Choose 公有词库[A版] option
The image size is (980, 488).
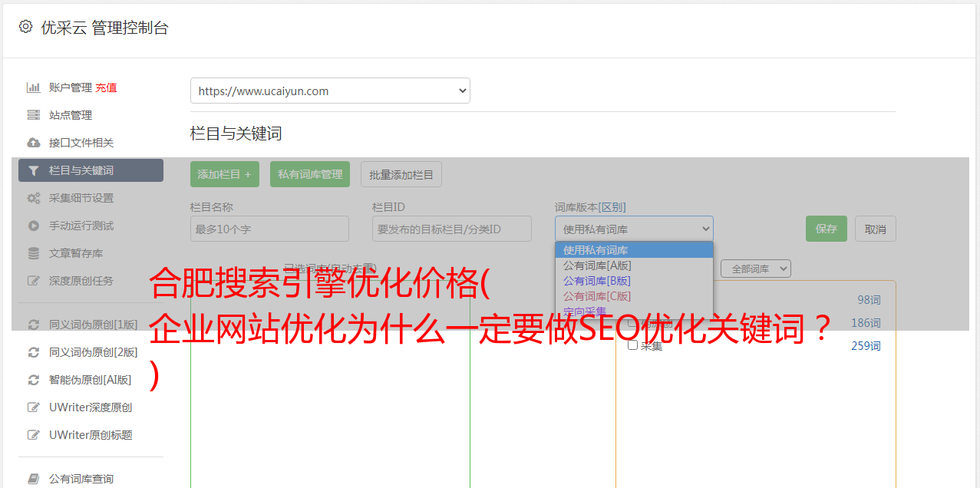(634, 265)
